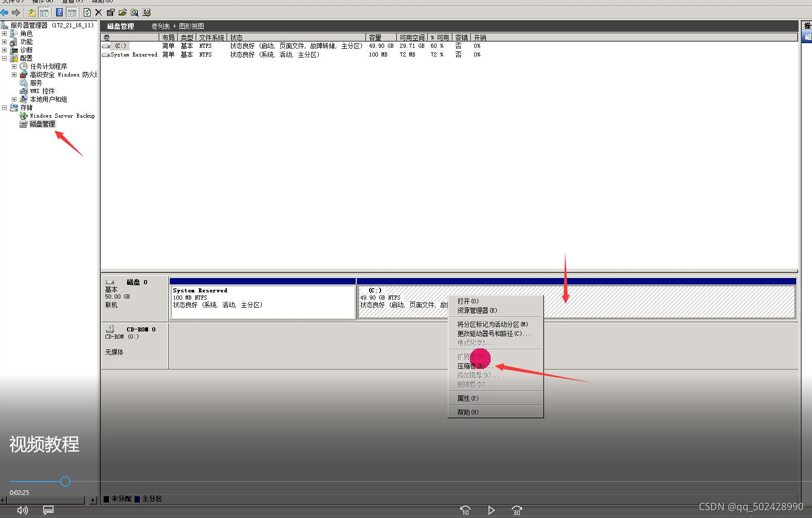
Task: Select the CD-ROM 0 label box
Action: pos(135,346)
